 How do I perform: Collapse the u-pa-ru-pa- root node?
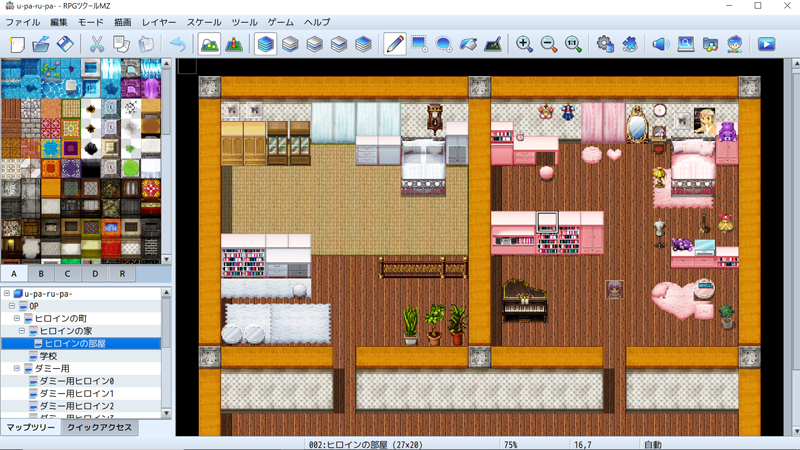pyautogui.click(x=7, y=293)
